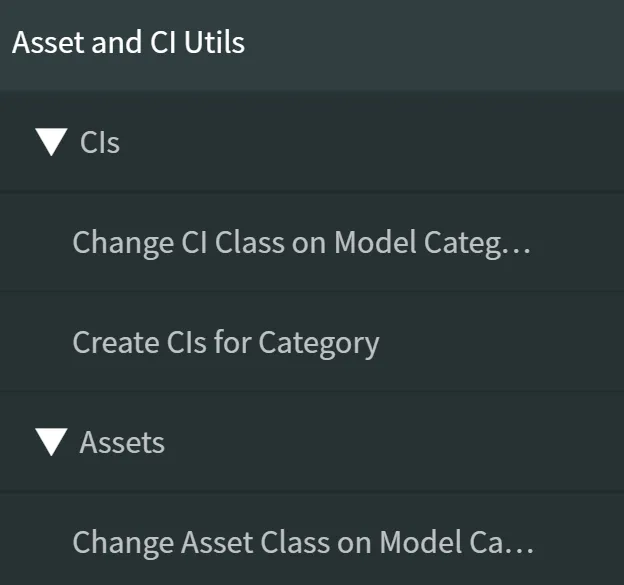624x585 pixels.
Task: Click the white arrow beside CIs
Action: click(51, 143)
